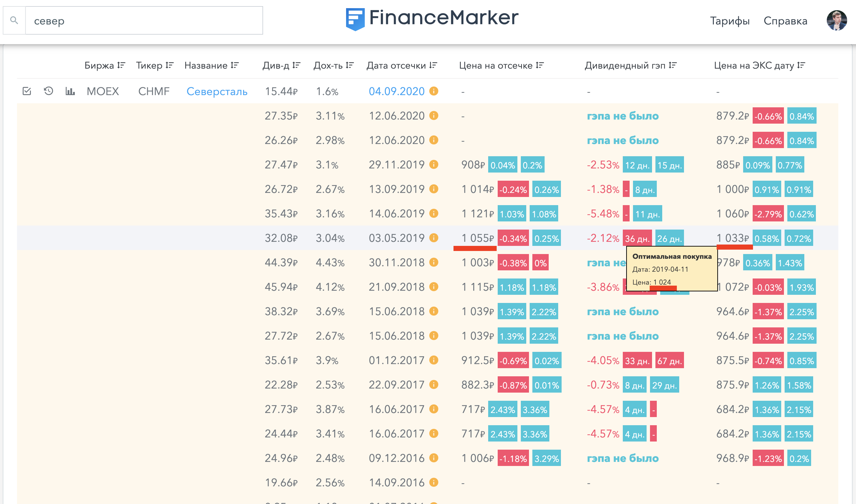Click the 1 055₽ cutoff price
The image size is (856, 504).
pyautogui.click(x=478, y=238)
